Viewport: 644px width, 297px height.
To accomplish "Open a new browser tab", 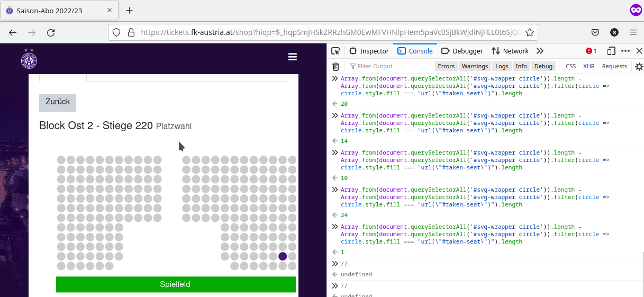I will pos(130,11).
